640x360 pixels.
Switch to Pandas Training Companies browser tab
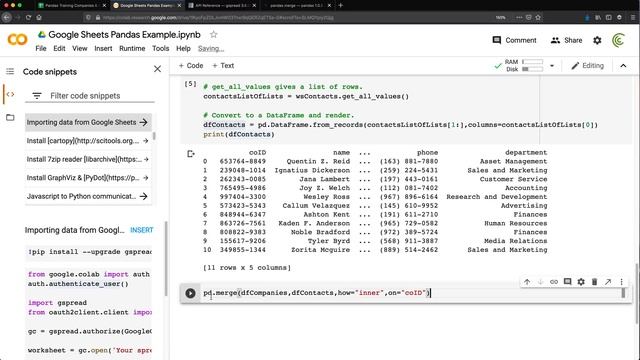pyautogui.click(x=72, y=5)
